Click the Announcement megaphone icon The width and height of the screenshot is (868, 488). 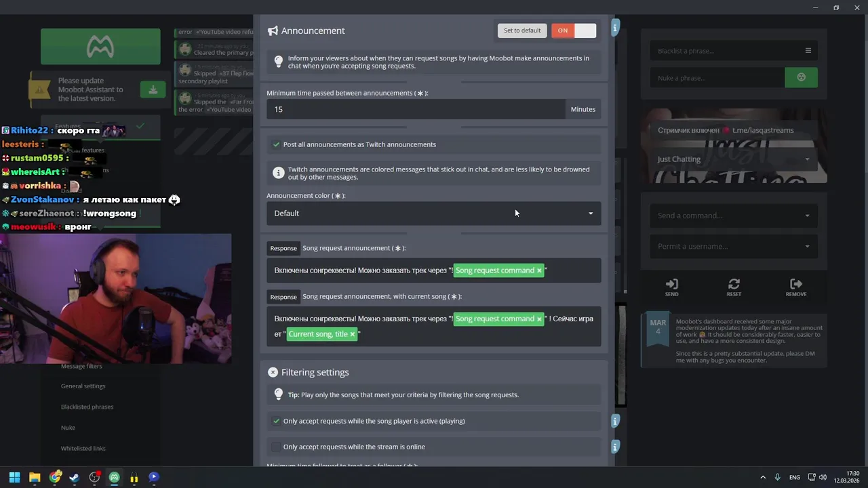click(273, 31)
